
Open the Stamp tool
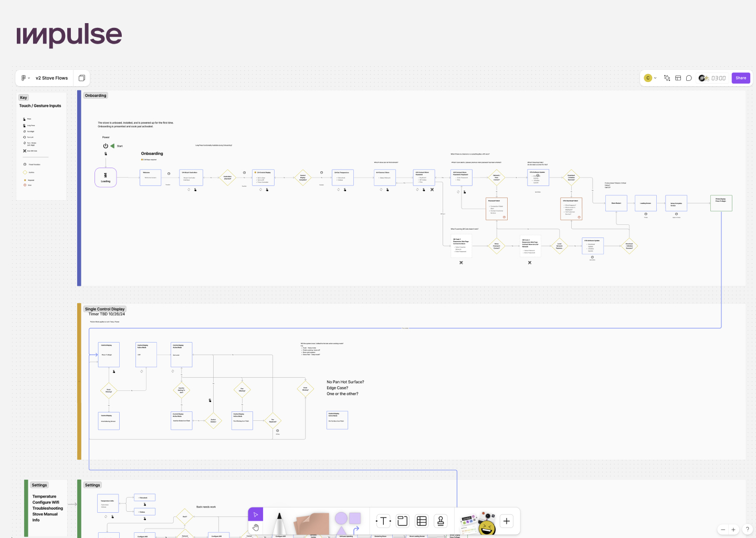pos(441,521)
